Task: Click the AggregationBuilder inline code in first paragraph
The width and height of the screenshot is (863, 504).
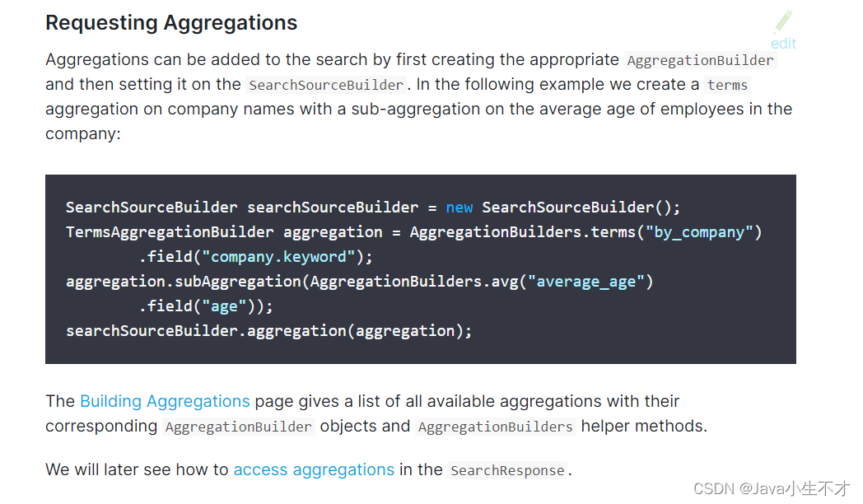Action: coord(700,60)
